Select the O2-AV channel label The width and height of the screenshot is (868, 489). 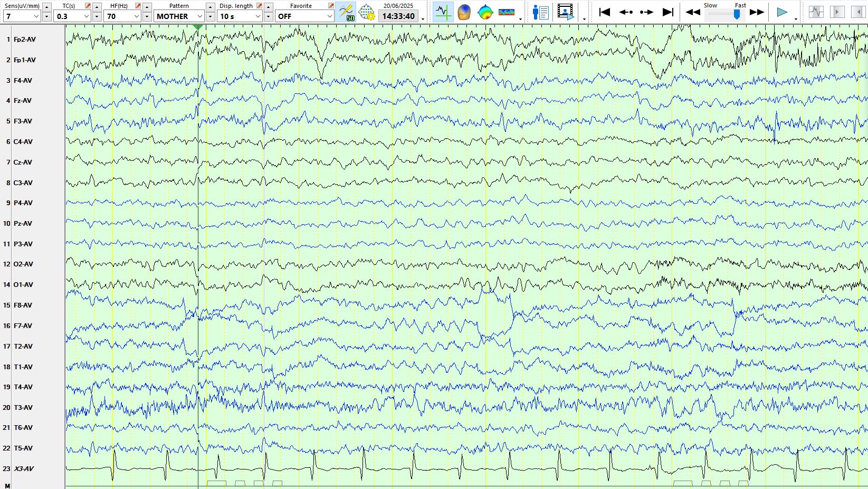23,264
